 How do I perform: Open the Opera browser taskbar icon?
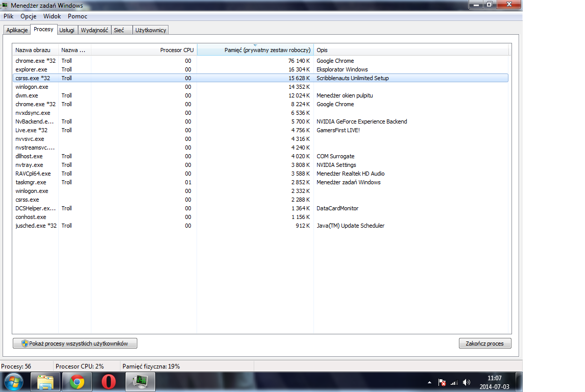pyautogui.click(x=109, y=382)
